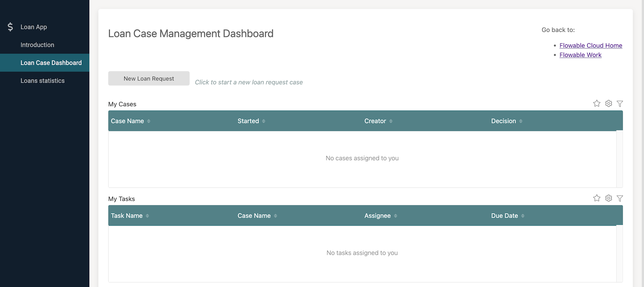The image size is (644, 287).
Task: Open the My Cases table settings gear
Action: 608,103
